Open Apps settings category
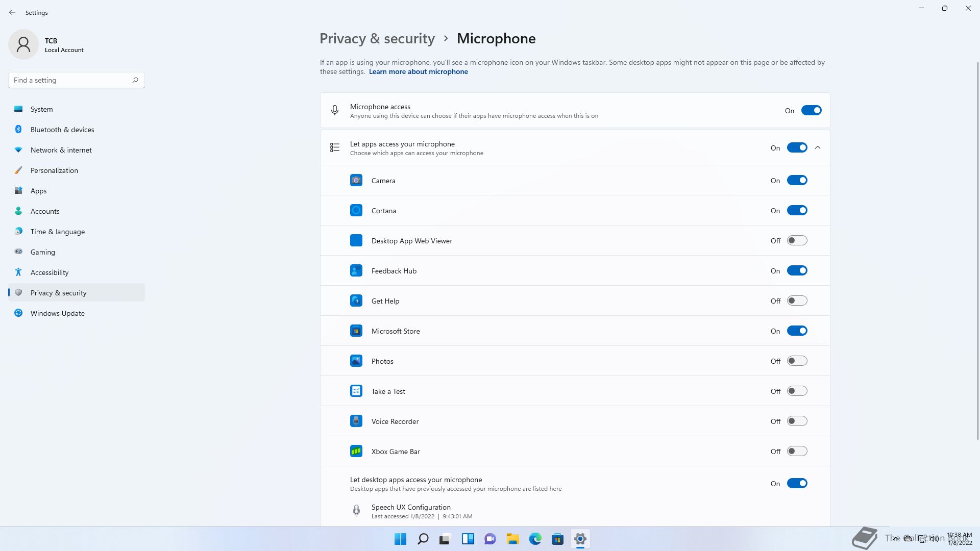 (x=77, y=191)
